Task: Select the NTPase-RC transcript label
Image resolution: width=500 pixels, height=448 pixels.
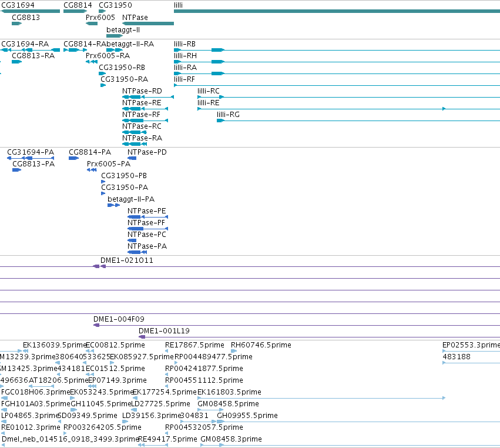Action: (x=142, y=126)
